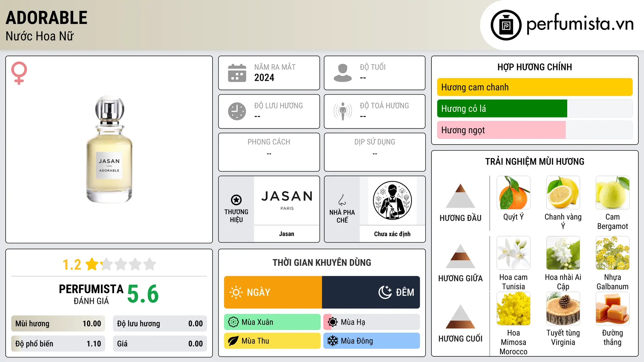The width and height of the screenshot is (644, 362).
Task: Click the Độ phổ biến 1.10 score row
Action: [x=58, y=344]
